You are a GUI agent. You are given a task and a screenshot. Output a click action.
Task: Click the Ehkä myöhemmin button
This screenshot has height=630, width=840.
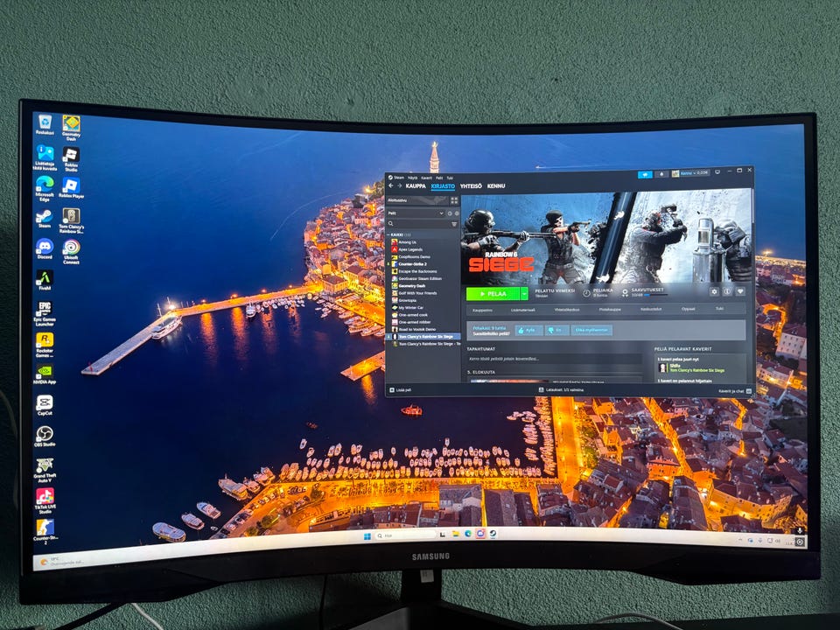591,330
